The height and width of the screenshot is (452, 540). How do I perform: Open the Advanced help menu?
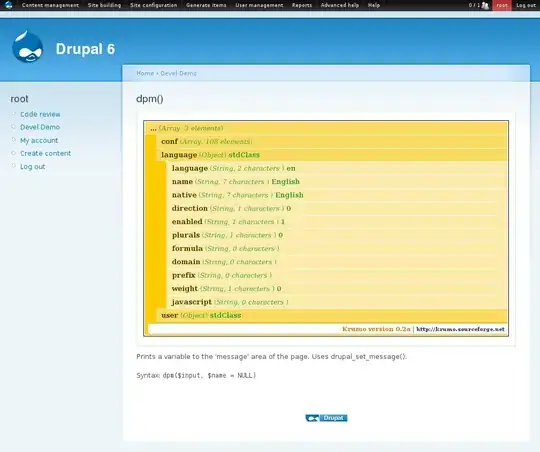(x=340, y=5)
